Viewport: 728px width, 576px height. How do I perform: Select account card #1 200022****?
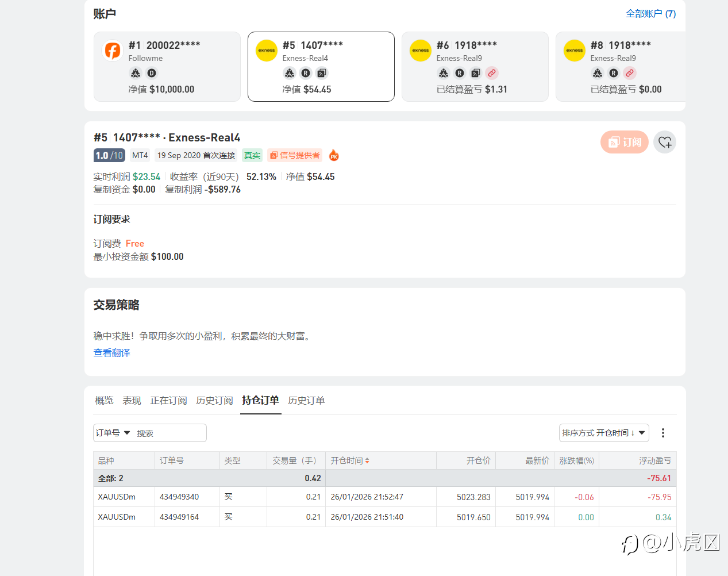[x=167, y=67]
